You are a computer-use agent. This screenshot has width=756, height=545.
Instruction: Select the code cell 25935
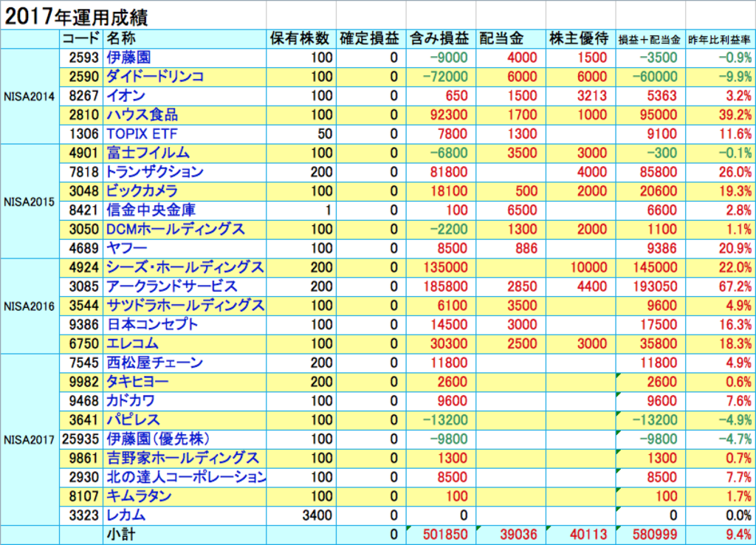tap(80, 439)
